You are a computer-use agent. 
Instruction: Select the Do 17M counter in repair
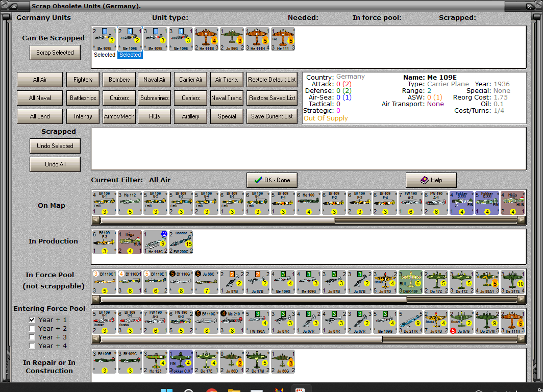(x=258, y=361)
